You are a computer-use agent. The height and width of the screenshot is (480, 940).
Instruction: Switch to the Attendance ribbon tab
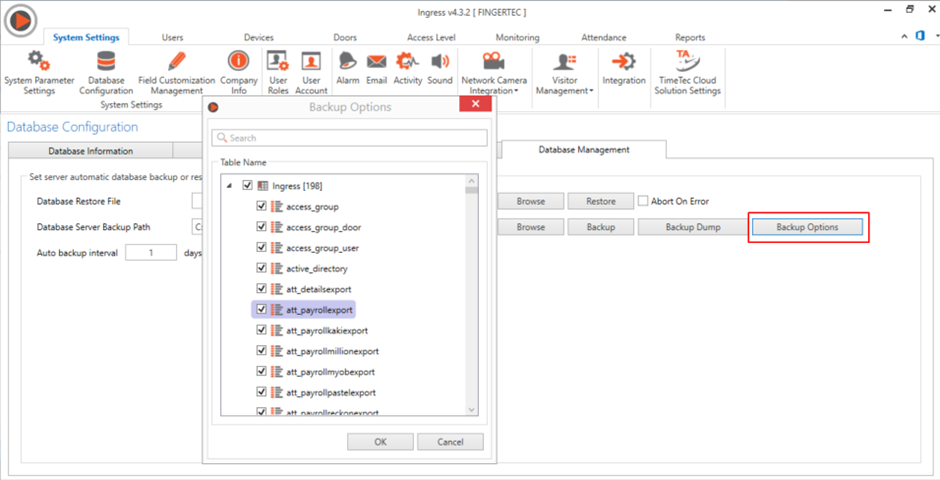(x=604, y=37)
